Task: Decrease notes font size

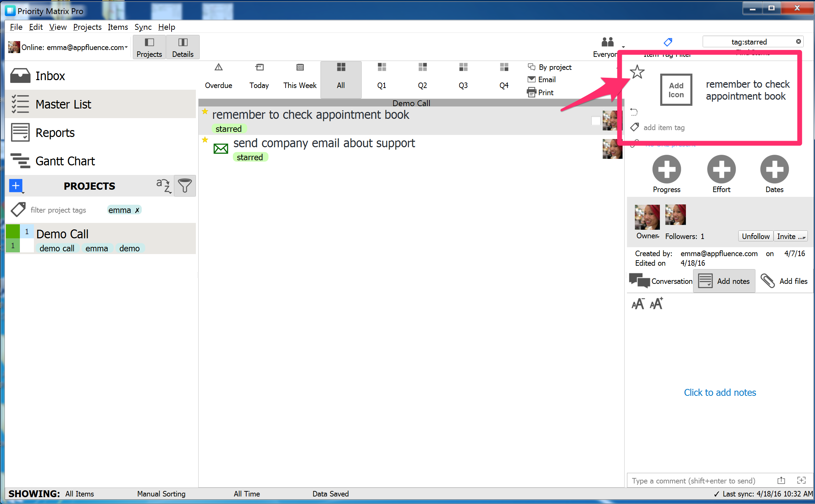Action: 638,303
